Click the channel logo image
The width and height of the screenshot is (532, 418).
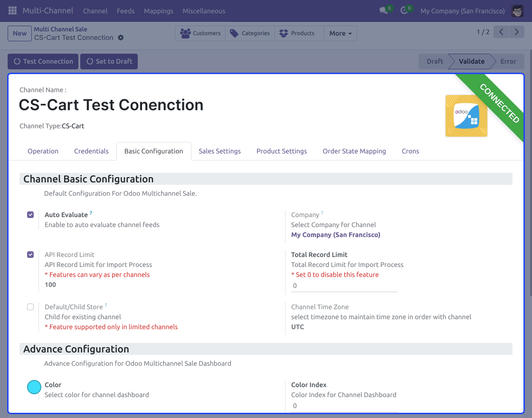466,116
